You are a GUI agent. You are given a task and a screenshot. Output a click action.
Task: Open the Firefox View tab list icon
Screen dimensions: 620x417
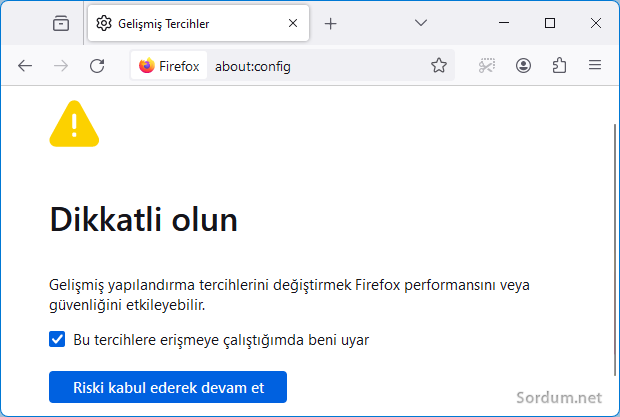pos(61,23)
